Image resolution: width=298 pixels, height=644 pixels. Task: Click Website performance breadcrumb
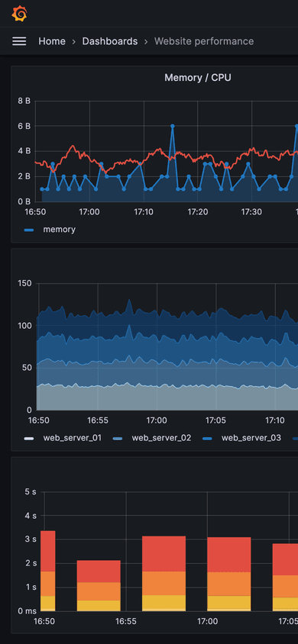(x=204, y=41)
